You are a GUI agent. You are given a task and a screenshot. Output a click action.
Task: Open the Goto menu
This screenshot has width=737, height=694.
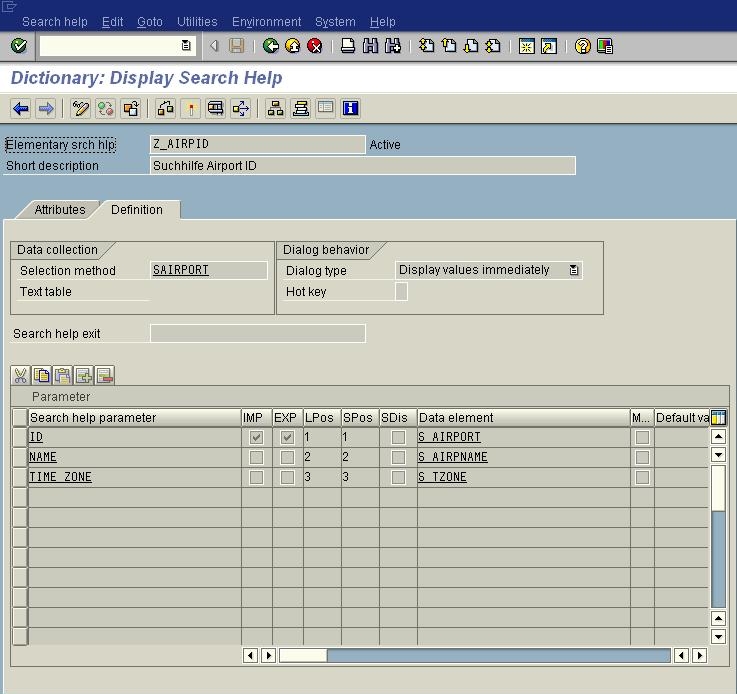click(x=149, y=22)
